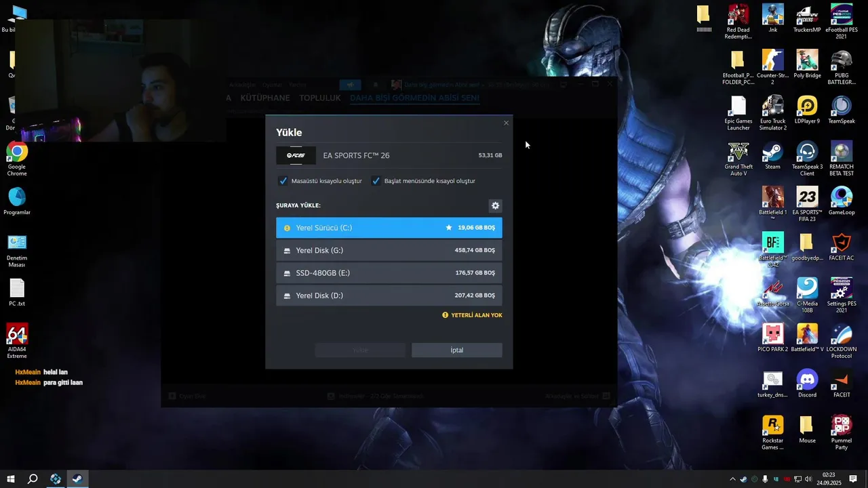
Task: Open PUBG BATTLEGROUNDS desktop shortcut
Action: [x=842, y=67]
